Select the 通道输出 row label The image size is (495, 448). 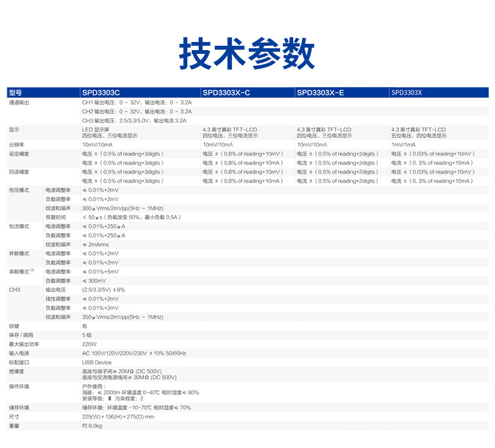pos(19,103)
